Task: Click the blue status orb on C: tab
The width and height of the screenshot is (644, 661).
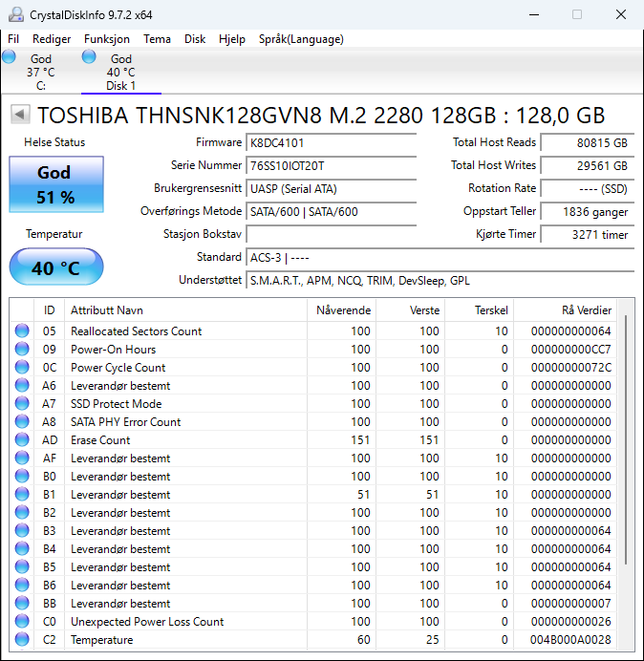Action: tap(9, 56)
